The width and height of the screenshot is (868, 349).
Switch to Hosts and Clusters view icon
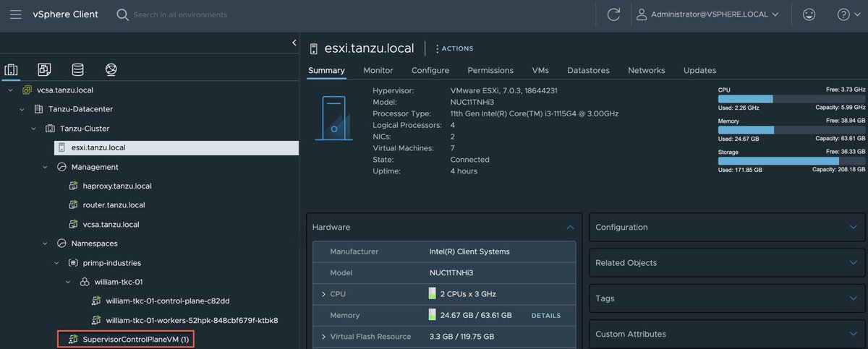(11, 70)
